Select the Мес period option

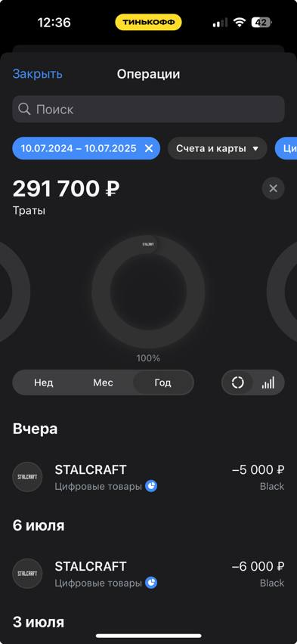point(103,382)
